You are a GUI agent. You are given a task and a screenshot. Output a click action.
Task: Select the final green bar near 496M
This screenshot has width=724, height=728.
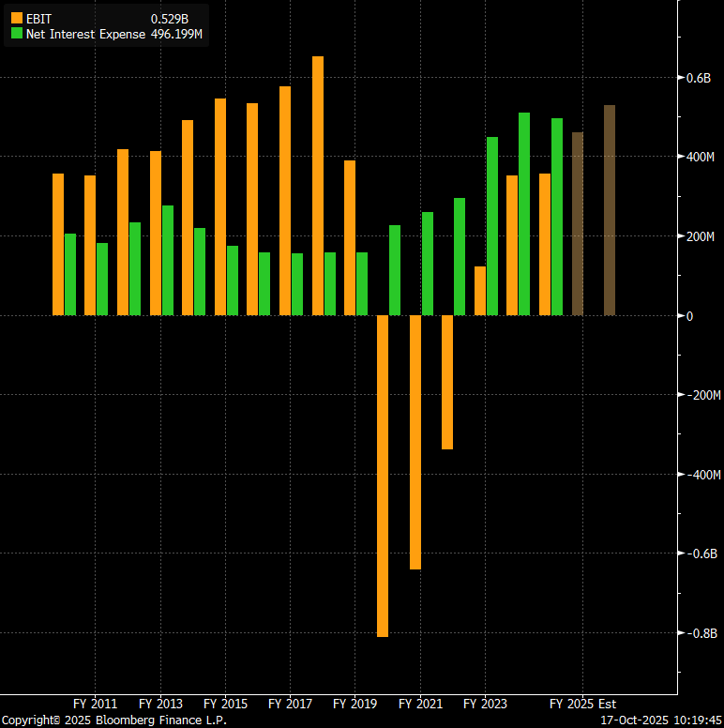(557, 217)
